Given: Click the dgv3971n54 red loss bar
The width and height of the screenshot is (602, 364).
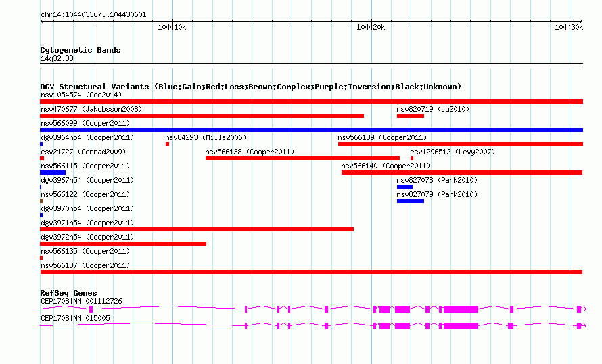Looking at the screenshot, I should (197, 229).
